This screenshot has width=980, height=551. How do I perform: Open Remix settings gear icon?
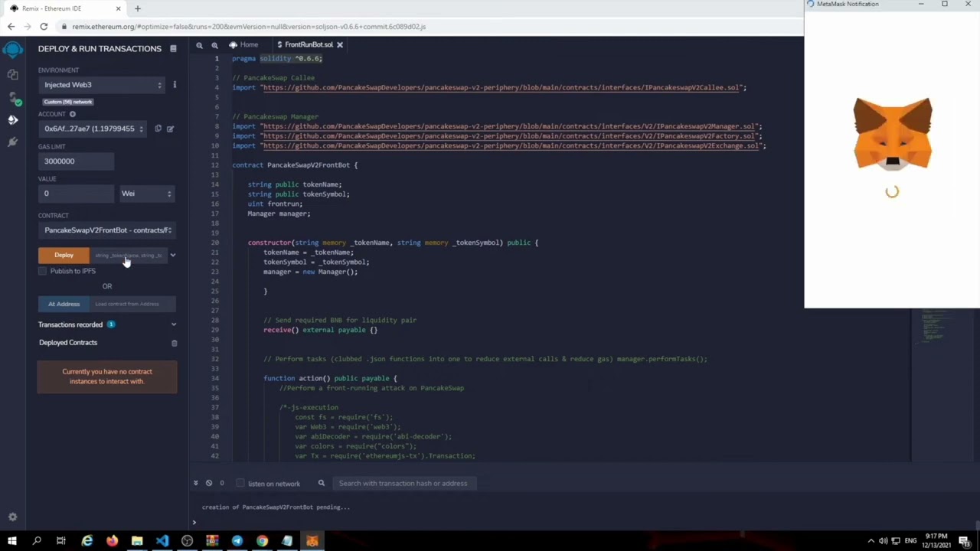12,517
